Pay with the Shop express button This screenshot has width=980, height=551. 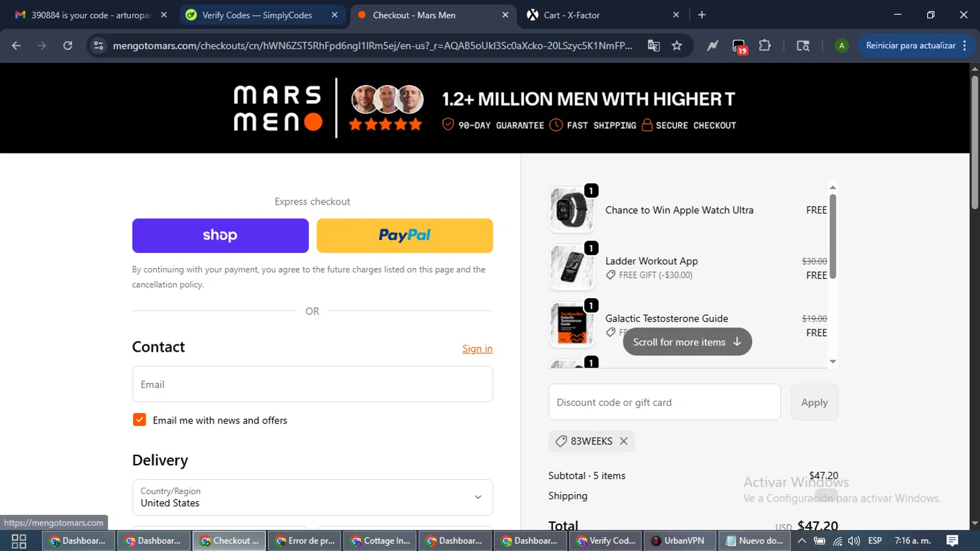(x=220, y=236)
